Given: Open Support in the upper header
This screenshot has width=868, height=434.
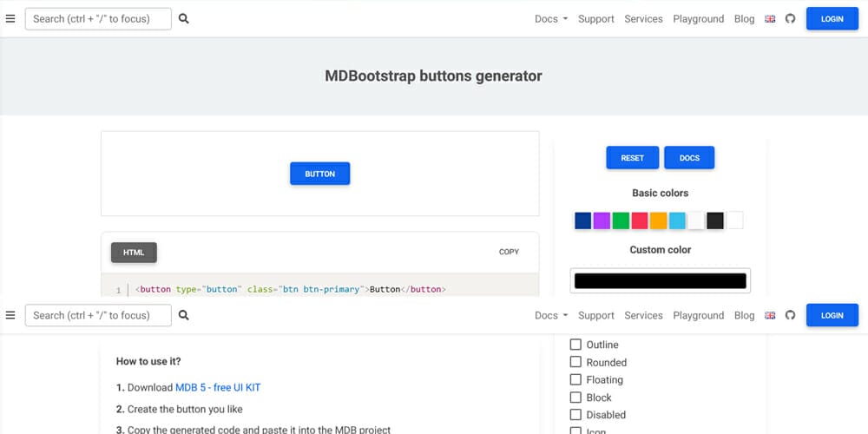Looking at the screenshot, I should pyautogui.click(x=596, y=19).
